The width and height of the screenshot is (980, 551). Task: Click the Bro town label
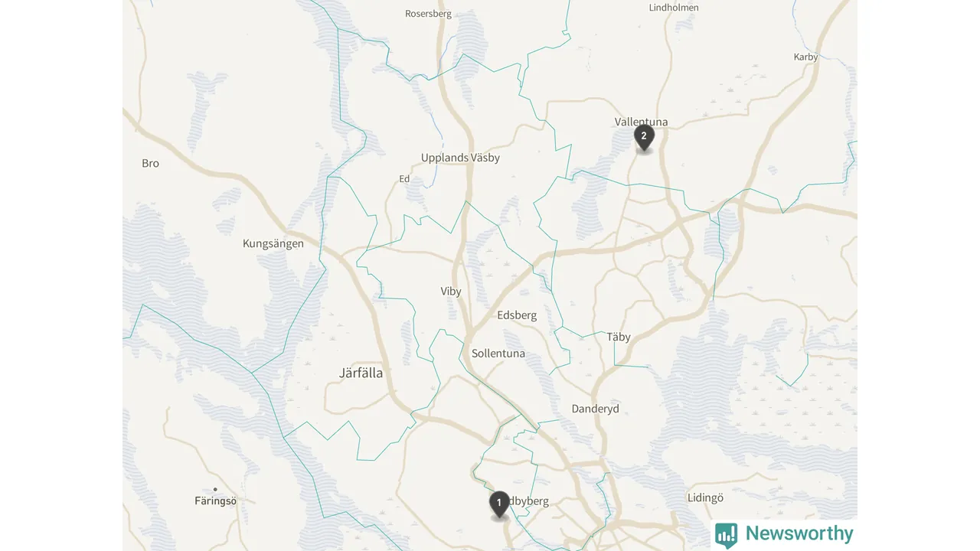pos(151,163)
